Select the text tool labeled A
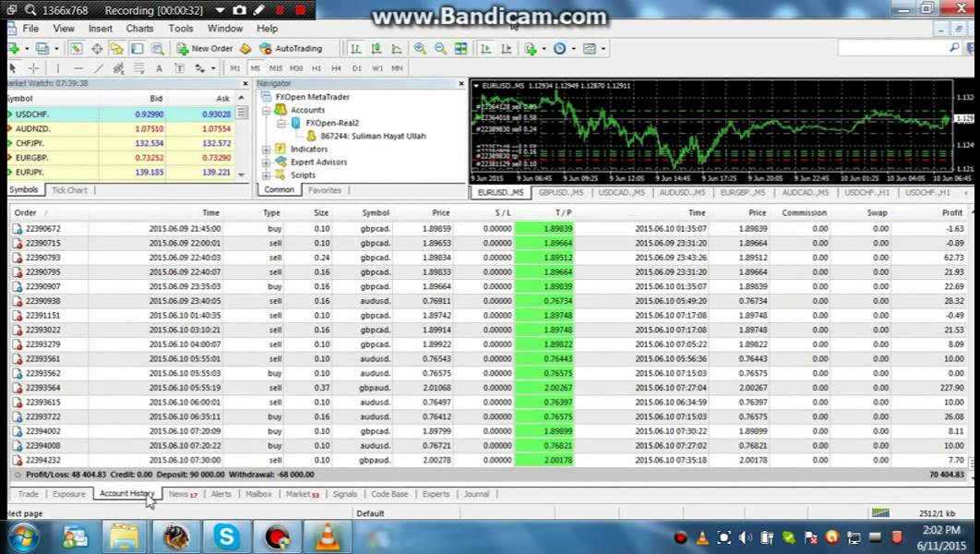The image size is (980, 554). point(159,67)
